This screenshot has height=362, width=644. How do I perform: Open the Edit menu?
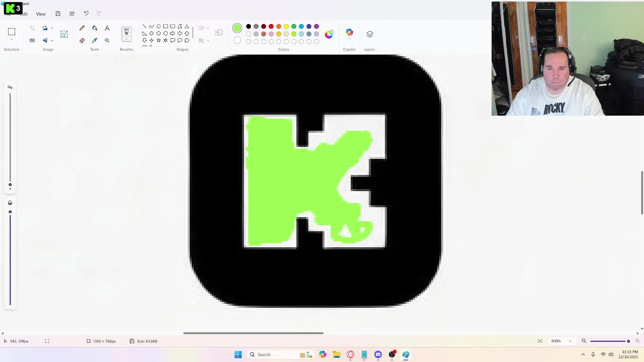24,14
